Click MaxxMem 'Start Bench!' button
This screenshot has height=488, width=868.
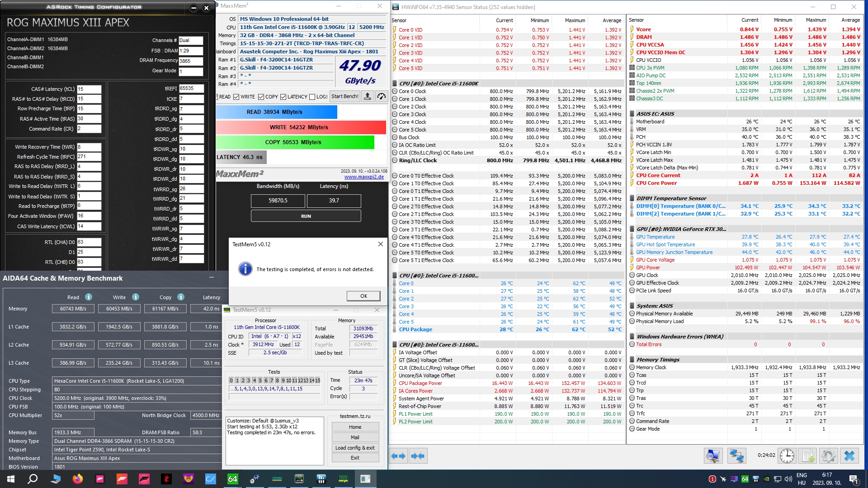[x=345, y=97]
